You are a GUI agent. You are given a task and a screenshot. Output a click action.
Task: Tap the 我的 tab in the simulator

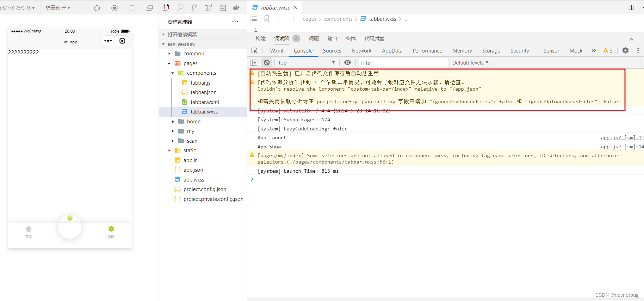[x=111, y=232]
